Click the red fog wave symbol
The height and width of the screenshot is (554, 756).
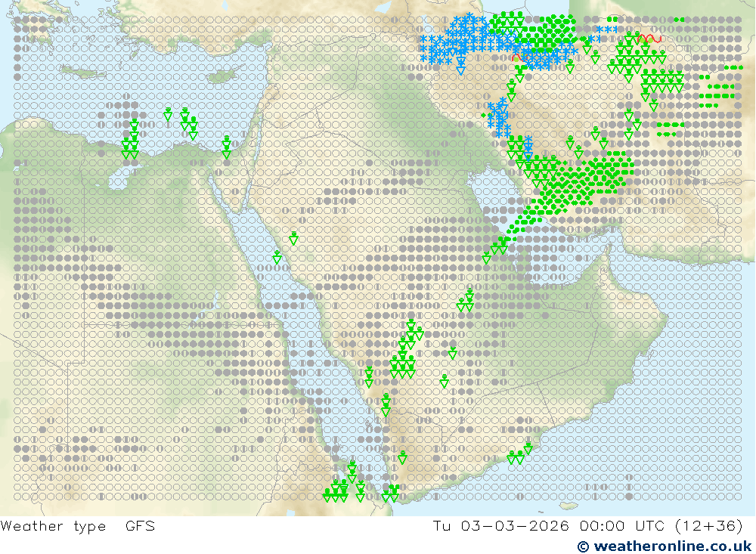click(x=649, y=38)
